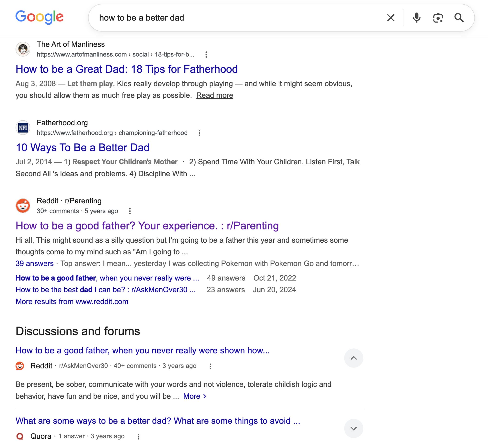The width and height of the screenshot is (488, 448).
Task: Click the Google logo
Action: click(40, 17)
